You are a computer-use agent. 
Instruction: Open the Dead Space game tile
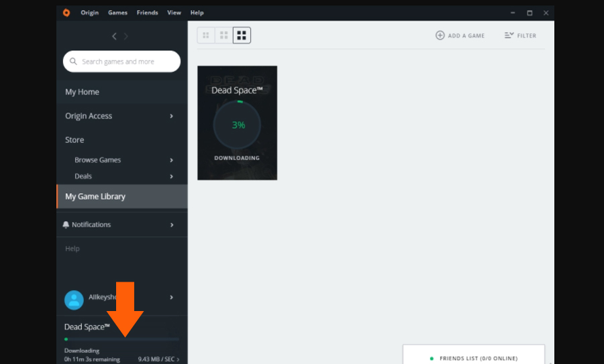237,123
